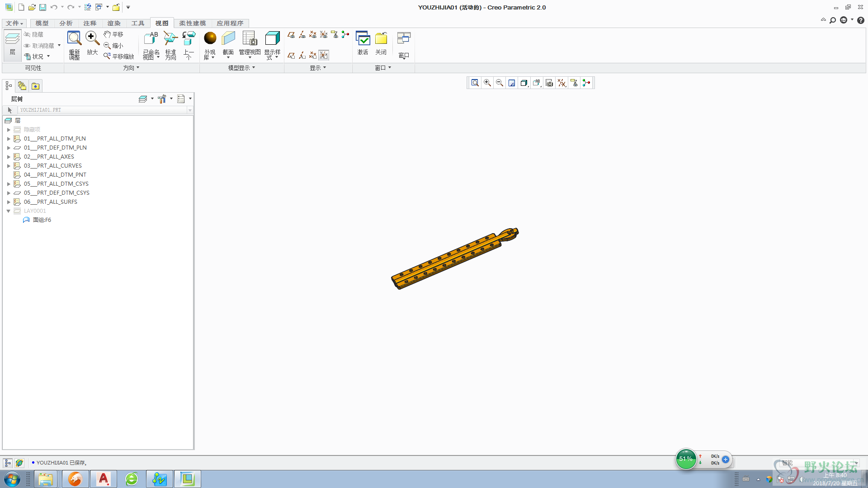Click View Manager camera icon in graphics toolbar

(x=549, y=83)
